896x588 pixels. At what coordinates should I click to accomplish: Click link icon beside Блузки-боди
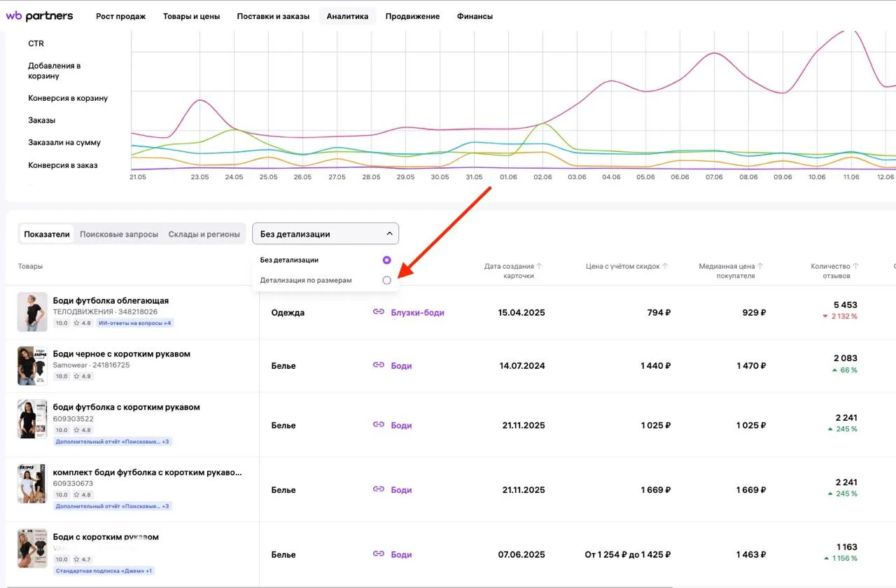pos(379,312)
